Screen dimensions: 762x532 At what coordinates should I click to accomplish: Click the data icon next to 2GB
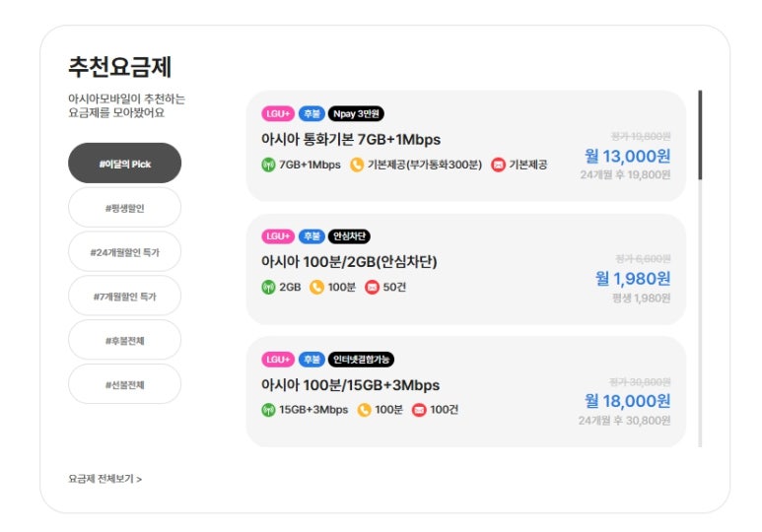[x=268, y=288]
